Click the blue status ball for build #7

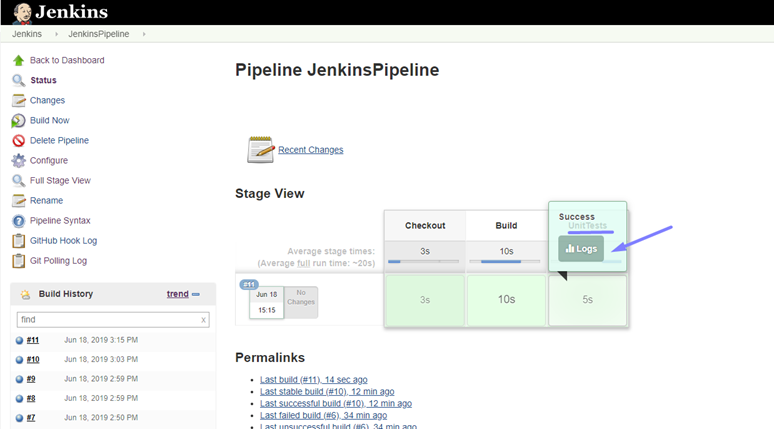19,418
